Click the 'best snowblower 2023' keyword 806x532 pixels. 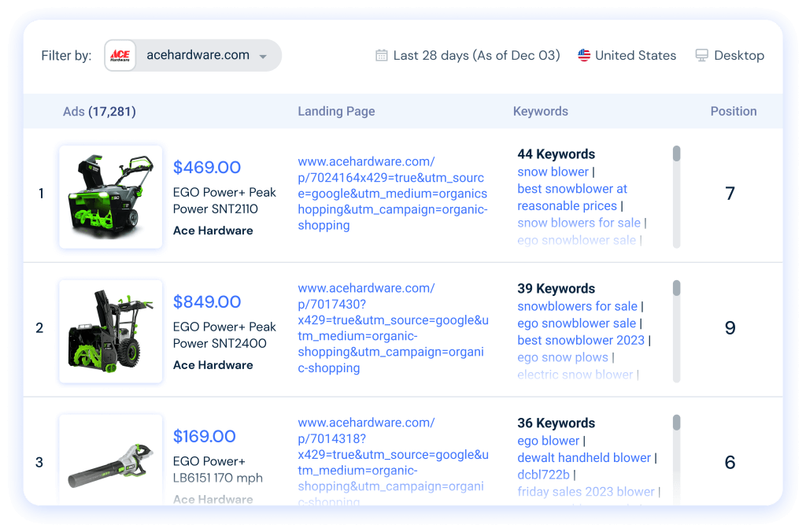(x=581, y=340)
